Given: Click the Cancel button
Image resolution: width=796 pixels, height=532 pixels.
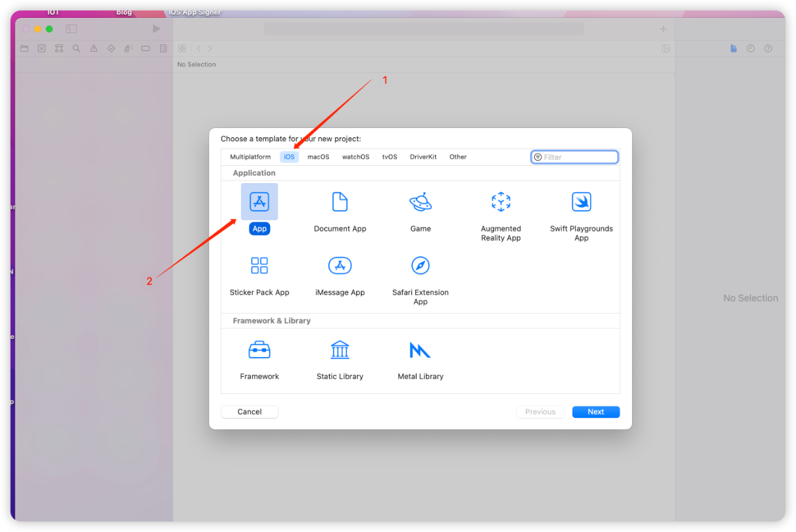Looking at the screenshot, I should 249,412.
